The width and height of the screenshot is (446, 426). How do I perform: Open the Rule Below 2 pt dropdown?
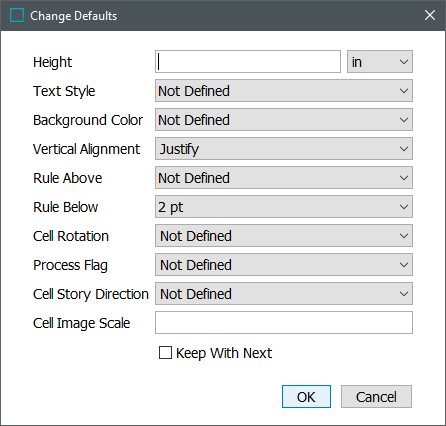(284, 207)
